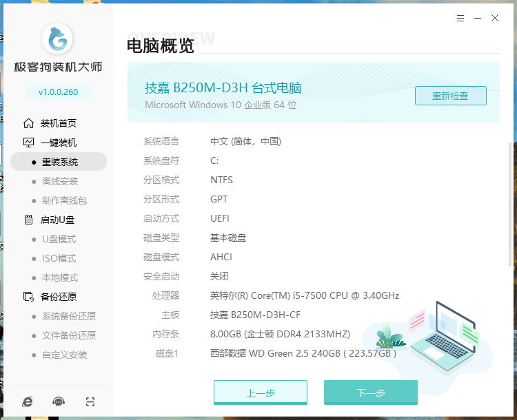Open 离线安装 sidebar item
Viewport: 517px width, 420px height.
pyautogui.click(x=59, y=181)
